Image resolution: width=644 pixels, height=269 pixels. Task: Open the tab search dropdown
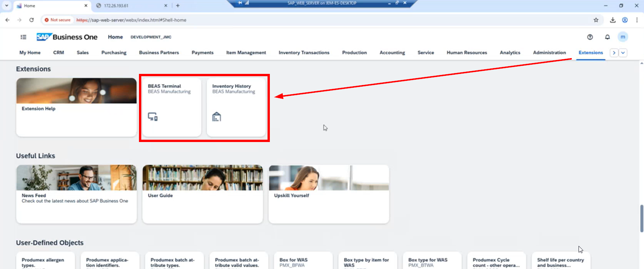(x=7, y=6)
